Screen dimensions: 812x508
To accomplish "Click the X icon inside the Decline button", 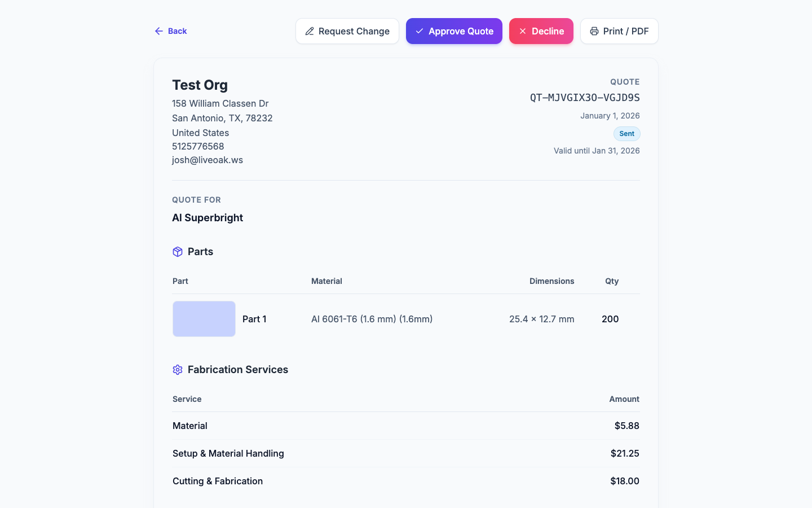I will click(523, 31).
